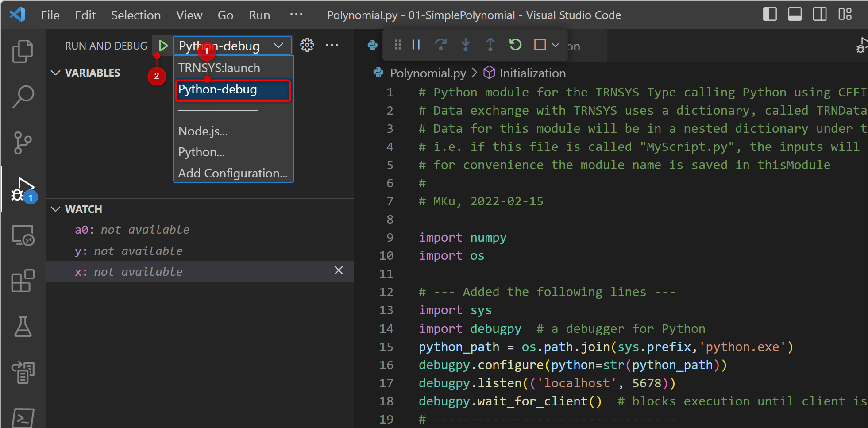868x428 pixels.
Task: Open Run and Debug more actions menu
Action: point(332,45)
